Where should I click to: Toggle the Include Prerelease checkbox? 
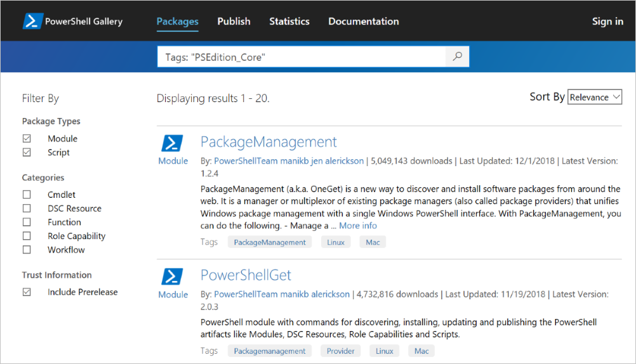[27, 292]
